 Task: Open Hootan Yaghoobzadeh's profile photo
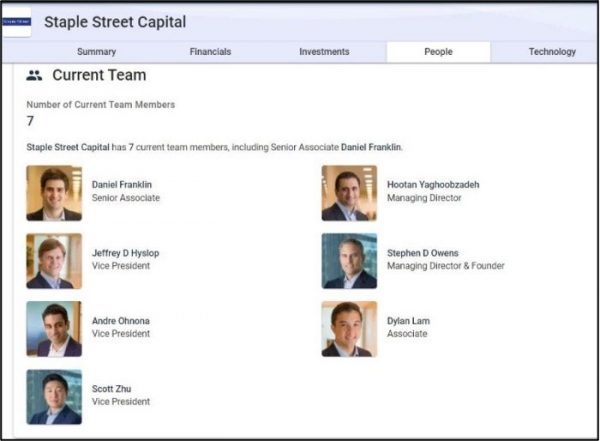point(349,193)
